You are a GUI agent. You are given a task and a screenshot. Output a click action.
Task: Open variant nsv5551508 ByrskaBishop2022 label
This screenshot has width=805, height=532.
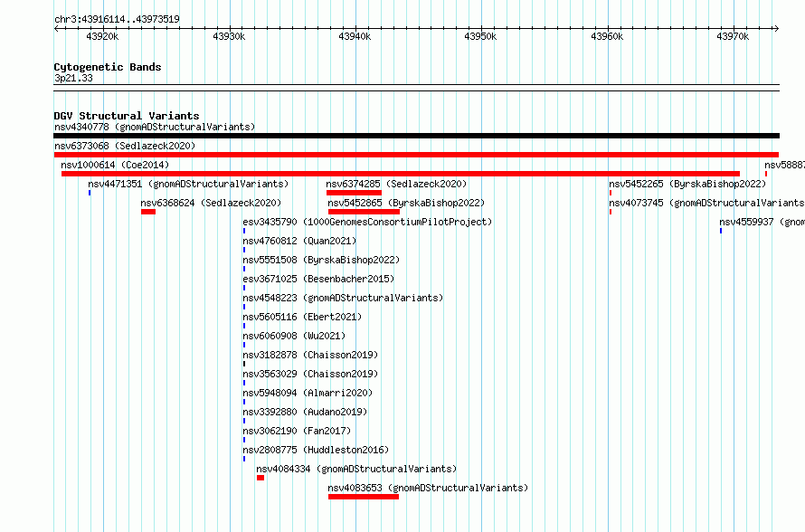point(321,260)
